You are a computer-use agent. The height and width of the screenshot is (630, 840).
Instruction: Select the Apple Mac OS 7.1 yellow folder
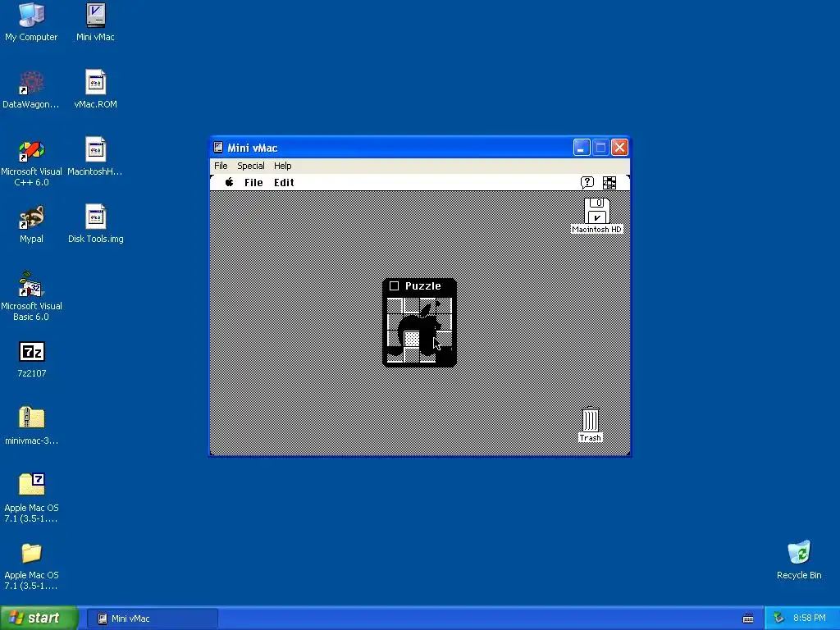pos(32,566)
